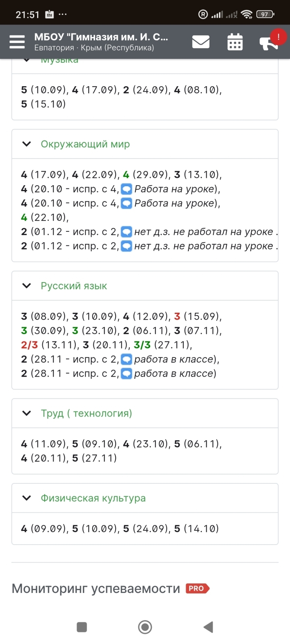Tap the red notification alert badge
Viewport: 290px width, 644px height.
click(x=278, y=37)
